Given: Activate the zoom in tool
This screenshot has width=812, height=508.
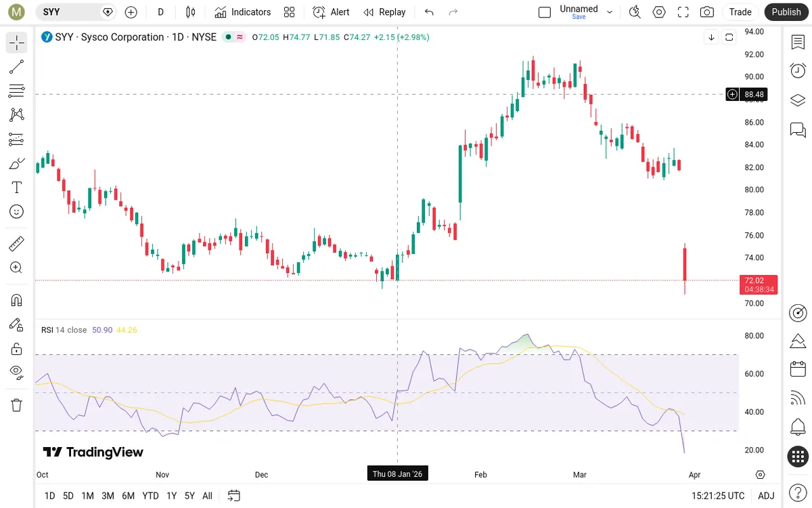Looking at the screenshot, I should point(17,268).
